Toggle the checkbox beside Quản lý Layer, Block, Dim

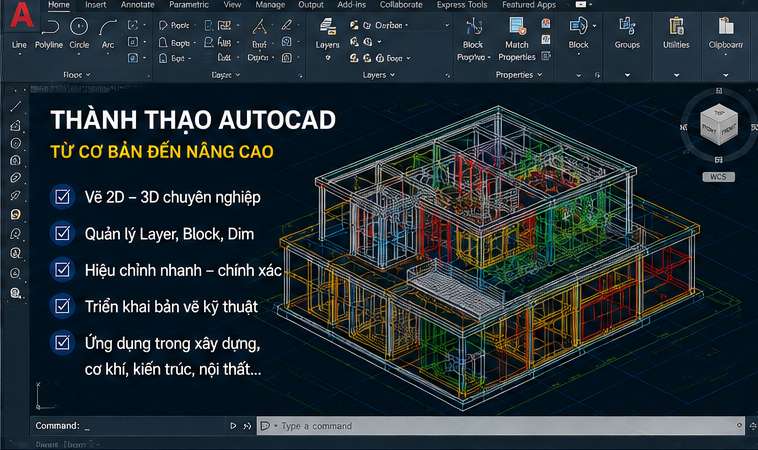(x=62, y=233)
